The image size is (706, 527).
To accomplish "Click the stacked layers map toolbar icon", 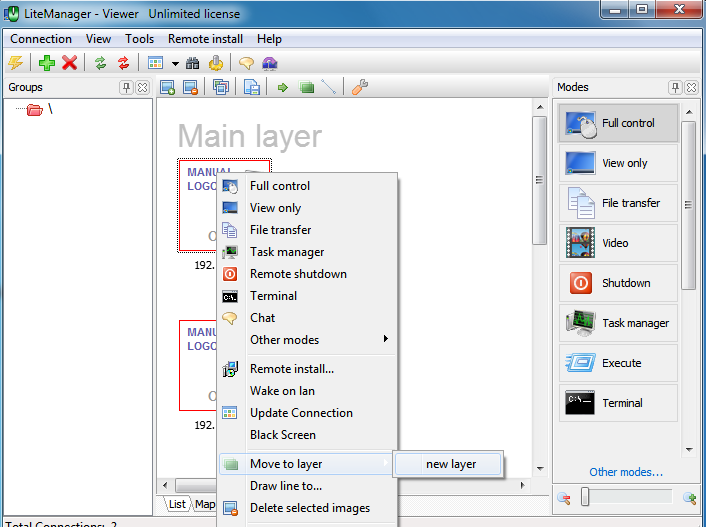I will point(221,87).
